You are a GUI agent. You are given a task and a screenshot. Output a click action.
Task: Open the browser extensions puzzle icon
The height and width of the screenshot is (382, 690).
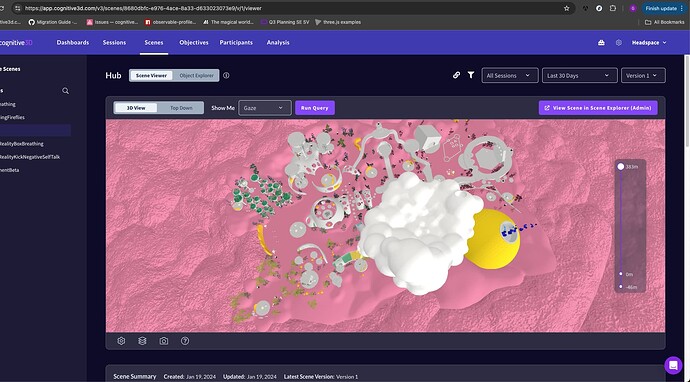click(x=613, y=8)
